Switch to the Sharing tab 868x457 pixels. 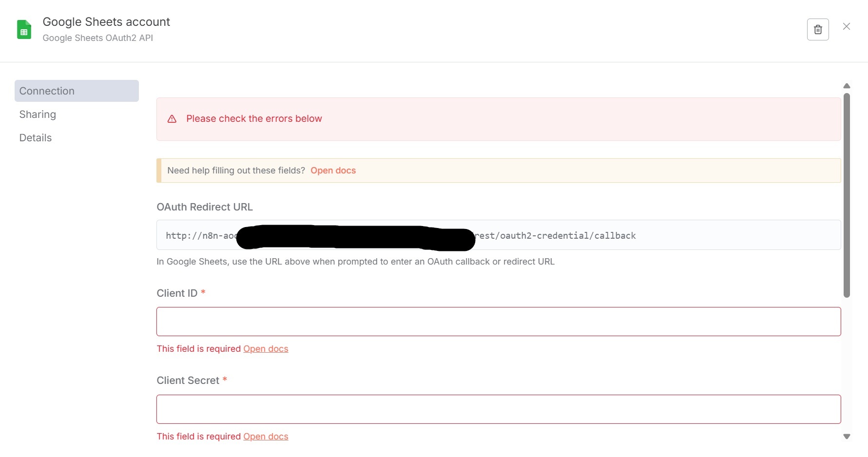coord(38,114)
